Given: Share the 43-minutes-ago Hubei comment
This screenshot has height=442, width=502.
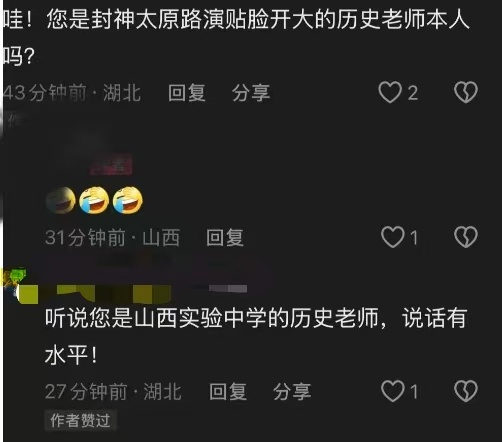Looking at the screenshot, I should pyautogui.click(x=251, y=92).
